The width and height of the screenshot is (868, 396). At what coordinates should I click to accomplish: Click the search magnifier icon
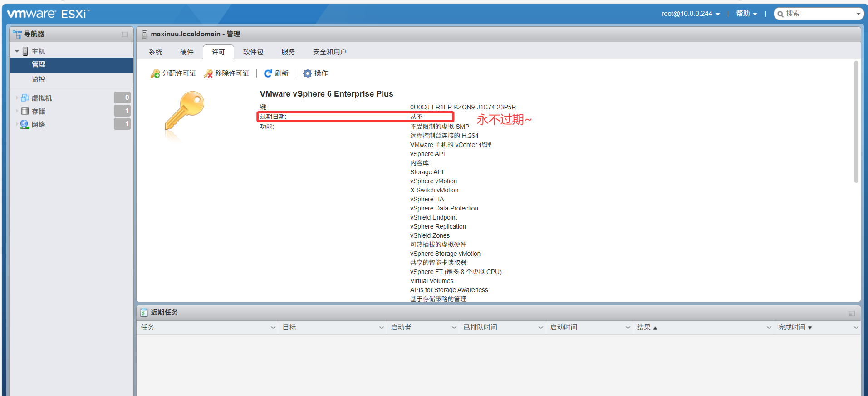[780, 14]
